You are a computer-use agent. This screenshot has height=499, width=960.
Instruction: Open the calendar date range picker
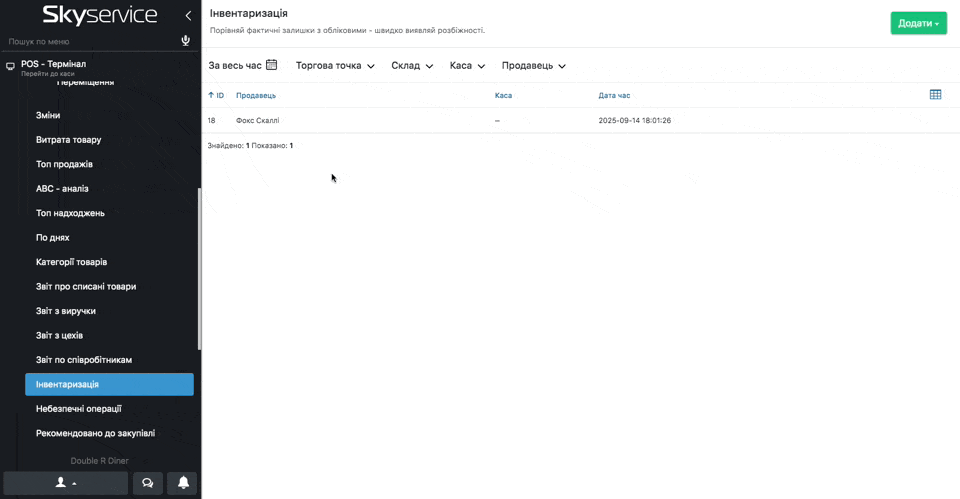tap(271, 65)
